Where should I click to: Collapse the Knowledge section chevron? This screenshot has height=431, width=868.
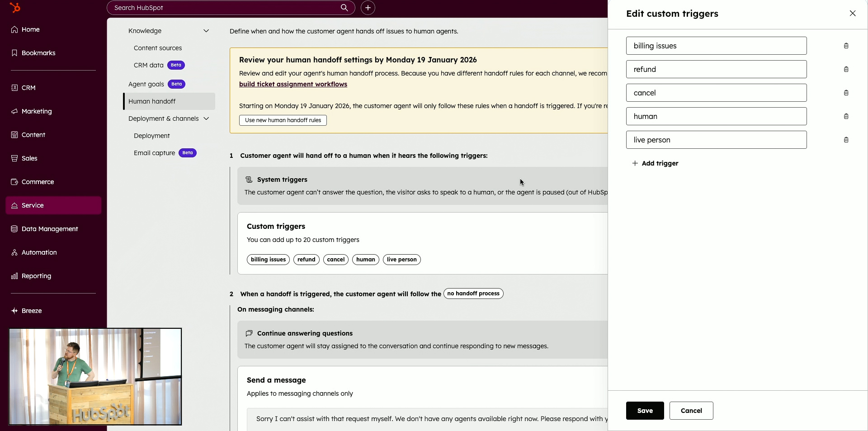click(x=206, y=31)
